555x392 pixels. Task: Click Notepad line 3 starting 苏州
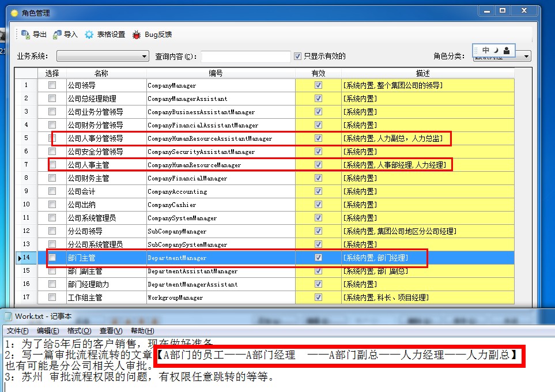click(140, 376)
